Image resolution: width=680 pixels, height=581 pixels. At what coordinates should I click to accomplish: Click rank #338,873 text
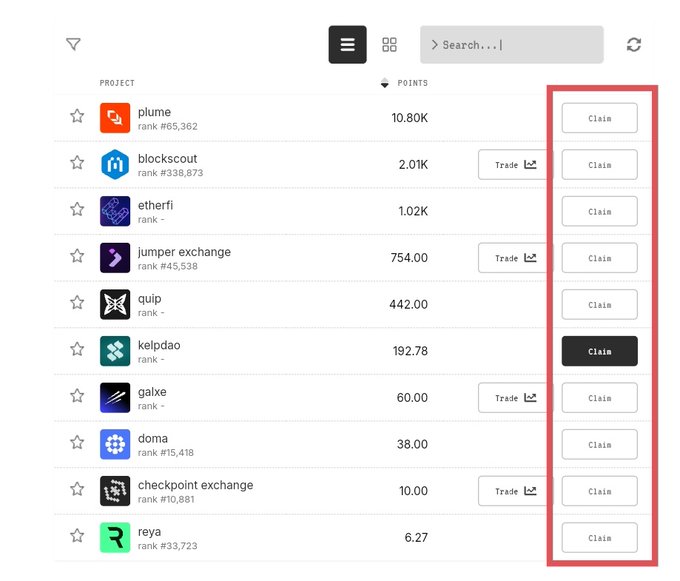point(170,173)
